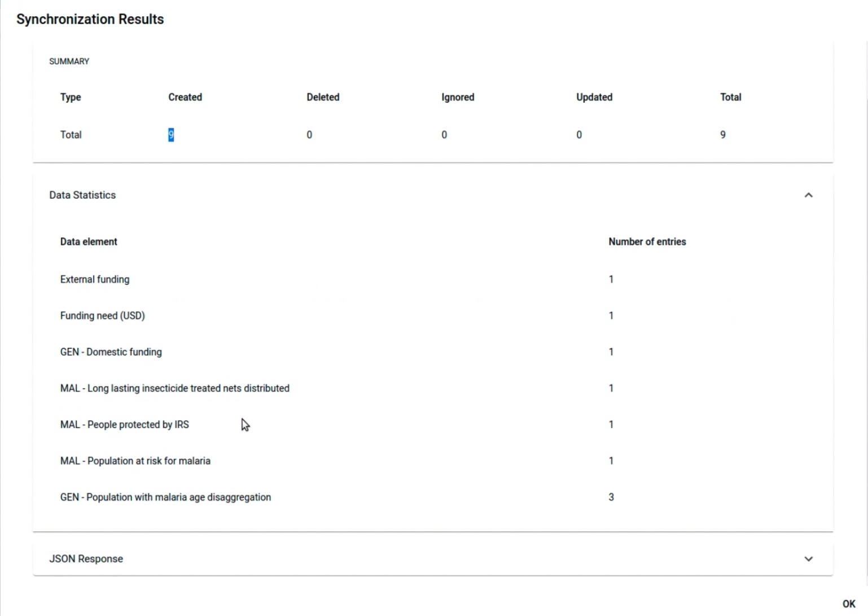Click the highlighted Created value 9
The height and width of the screenshot is (616, 868).
[x=170, y=135]
